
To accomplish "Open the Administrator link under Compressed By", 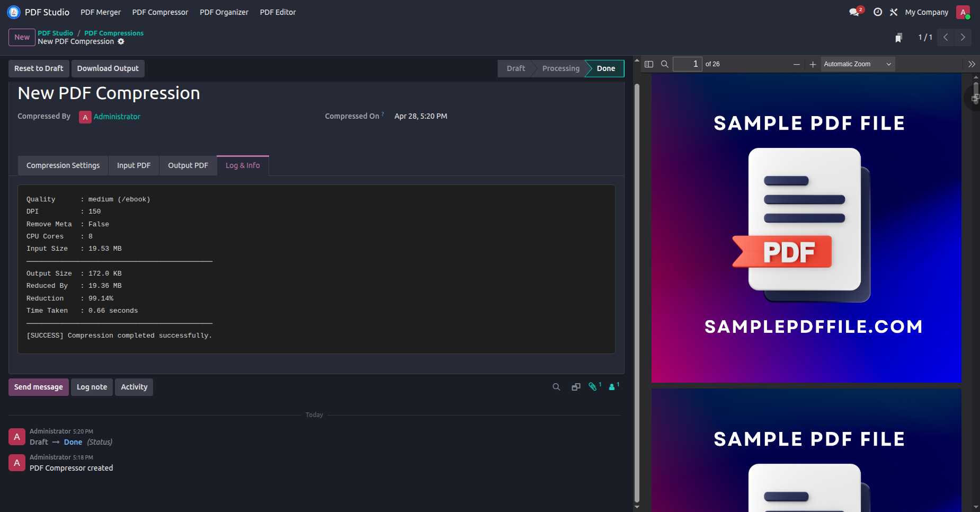I will point(117,117).
